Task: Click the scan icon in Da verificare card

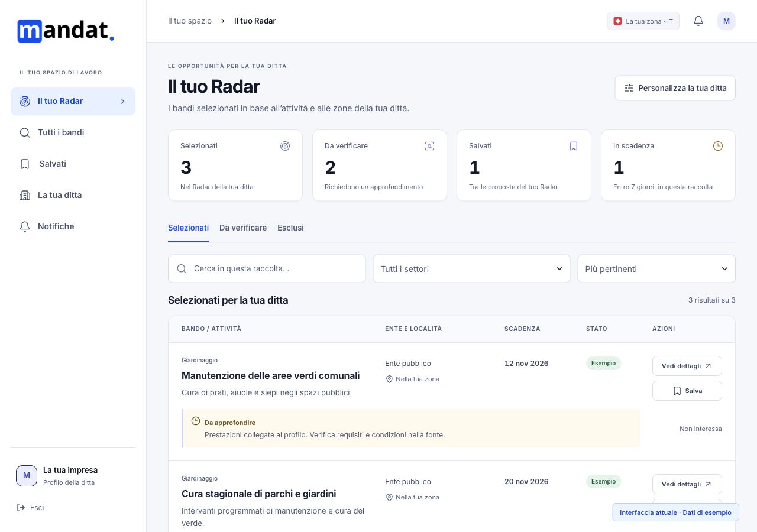Action: click(x=429, y=146)
